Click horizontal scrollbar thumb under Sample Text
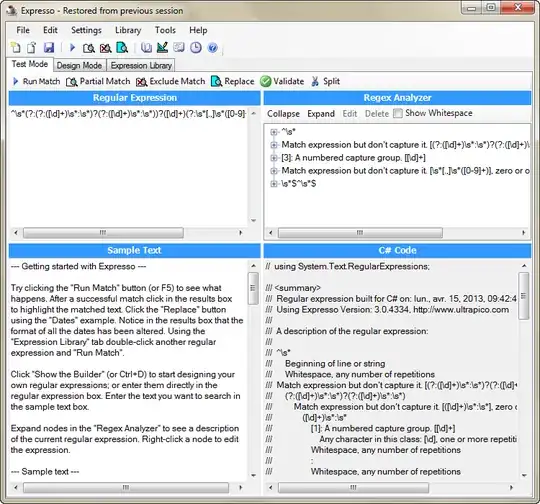540x504 pixels. point(126,488)
